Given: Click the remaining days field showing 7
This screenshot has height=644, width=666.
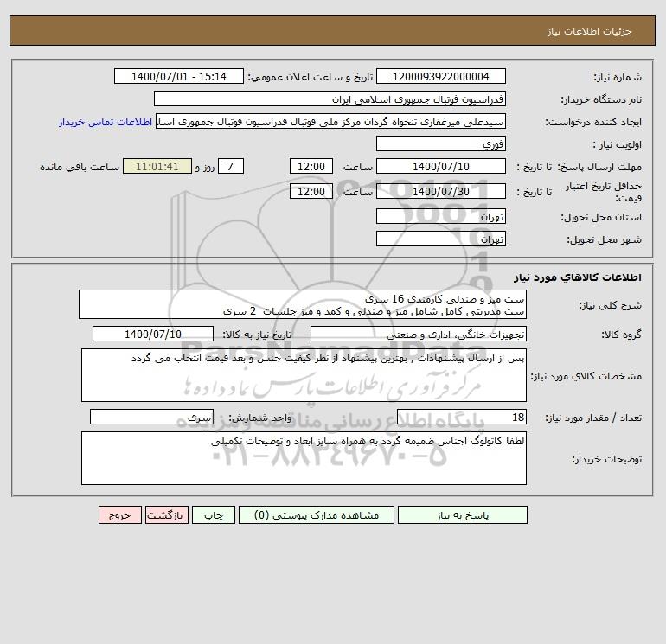Looking at the screenshot, I should 231,167.
